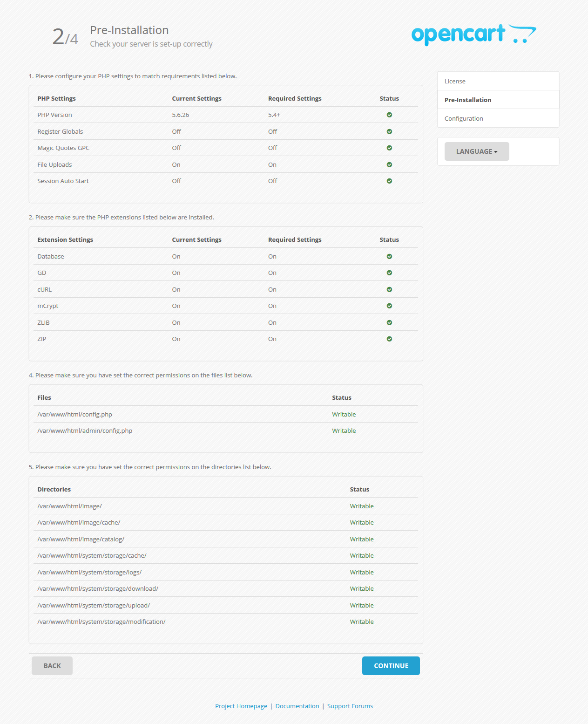The width and height of the screenshot is (588, 724).
Task: Select License step in sidebar
Action: (x=498, y=81)
